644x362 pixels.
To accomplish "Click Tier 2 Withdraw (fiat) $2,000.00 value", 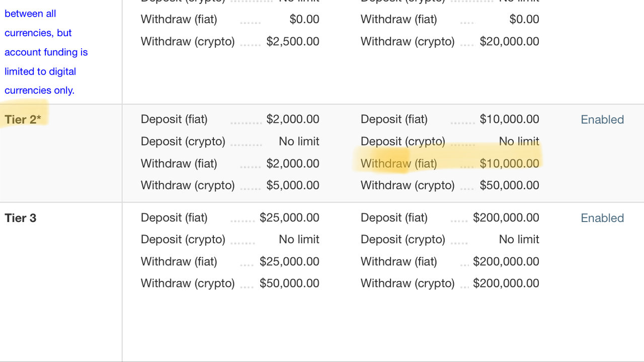I will click(x=293, y=164).
